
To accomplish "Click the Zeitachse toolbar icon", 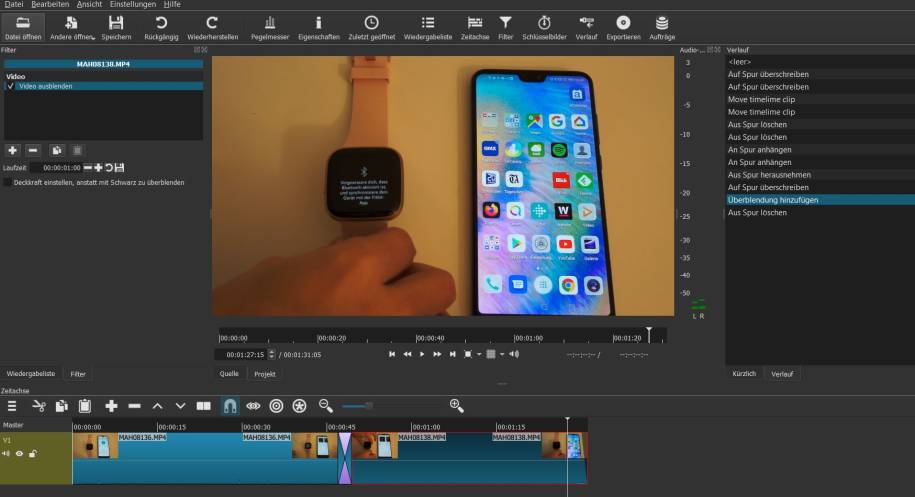I will point(475,27).
